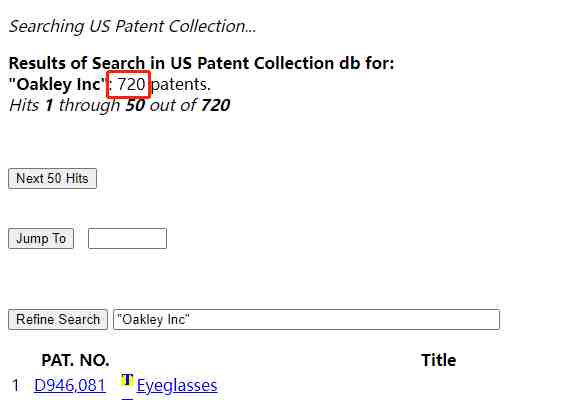Click the bold "Oakley Inc" query text
The height and width of the screenshot is (400, 561).
pos(58,84)
